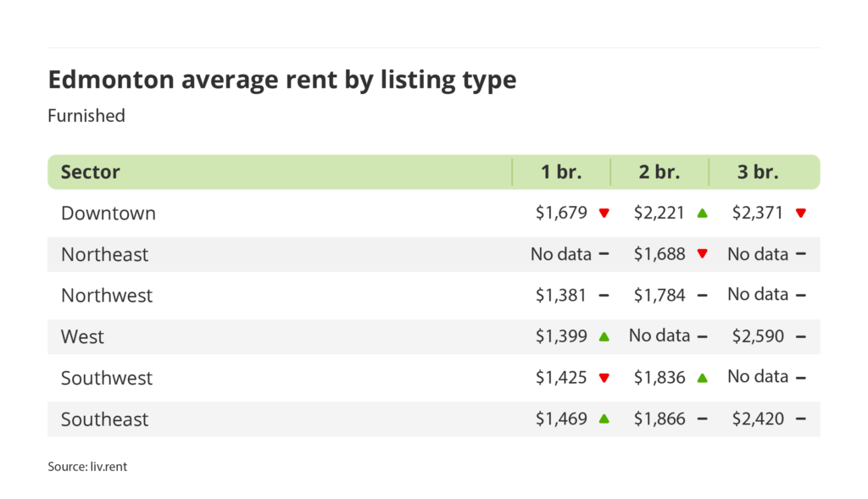Click the West 3 br. price $2,590
The height and width of the screenshot is (499, 868).
[758, 336]
